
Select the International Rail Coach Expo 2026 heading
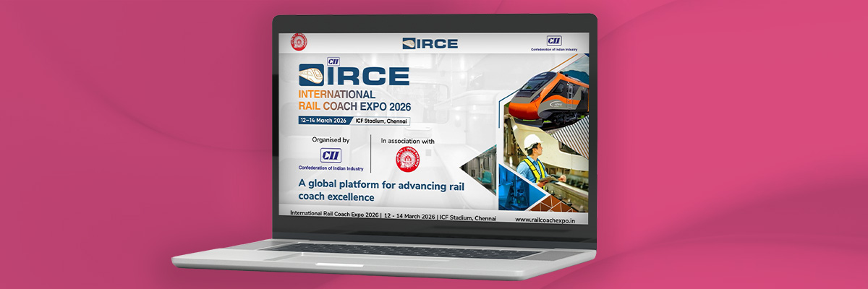(x=354, y=100)
